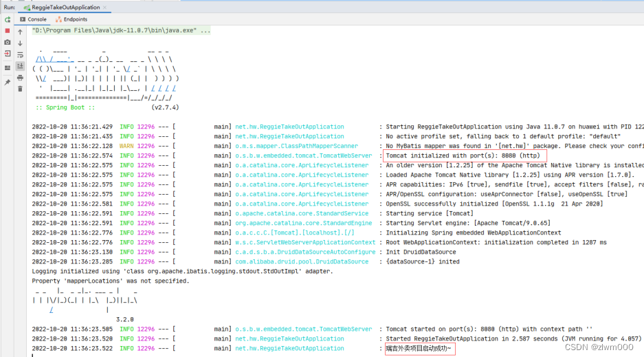Click 'Tomcat started on port(s): 8080' message
This screenshot has width=644, height=357.
(x=489, y=329)
